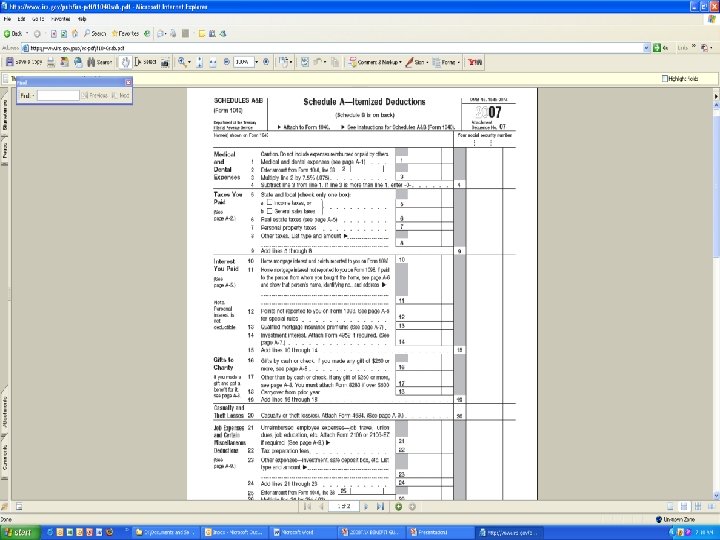Go to next page arrow

366,506
